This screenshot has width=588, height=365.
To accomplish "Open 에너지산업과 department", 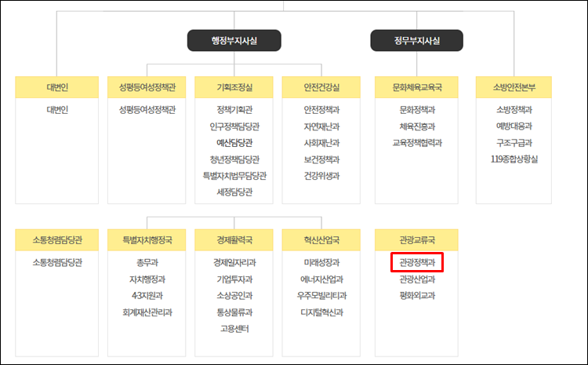I will [x=321, y=279].
